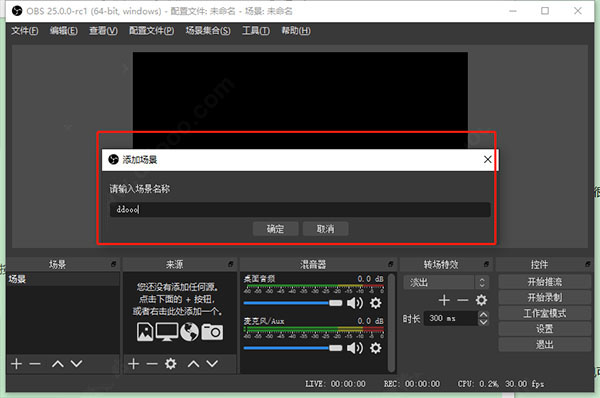The image size is (600, 398).
Task: Open 设置 from controls panel
Action: pos(545,329)
